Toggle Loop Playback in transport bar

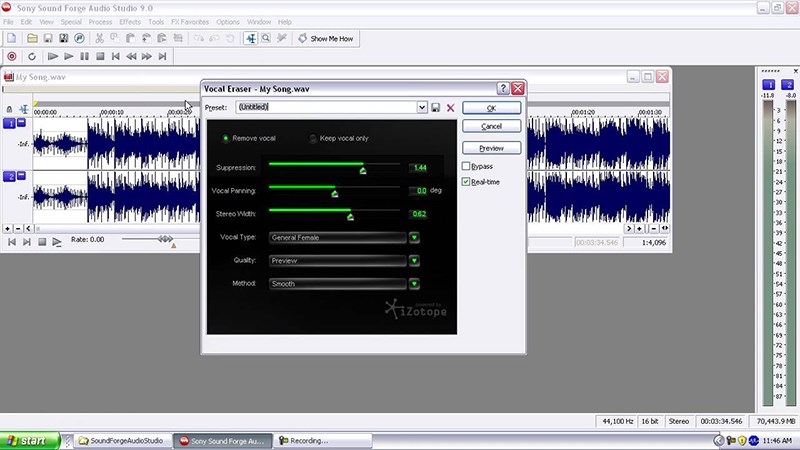tap(32, 57)
